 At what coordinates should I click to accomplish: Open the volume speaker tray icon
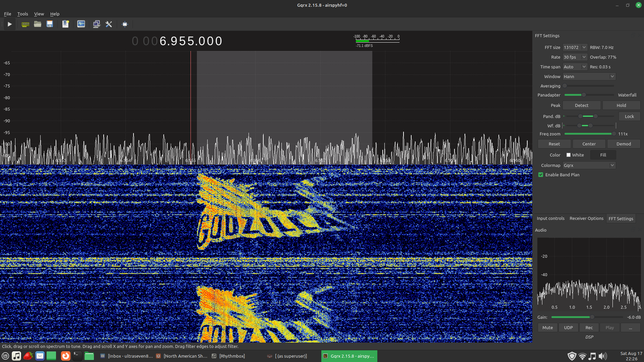[603, 356]
